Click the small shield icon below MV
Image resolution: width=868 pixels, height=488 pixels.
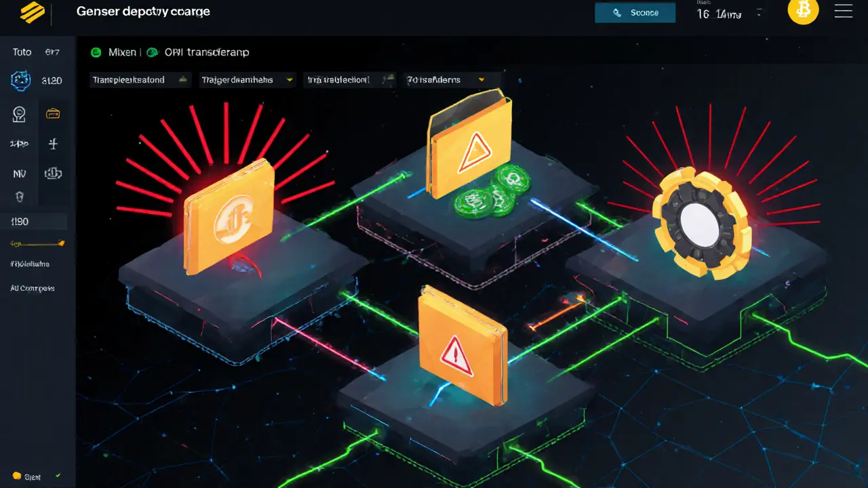coord(20,197)
